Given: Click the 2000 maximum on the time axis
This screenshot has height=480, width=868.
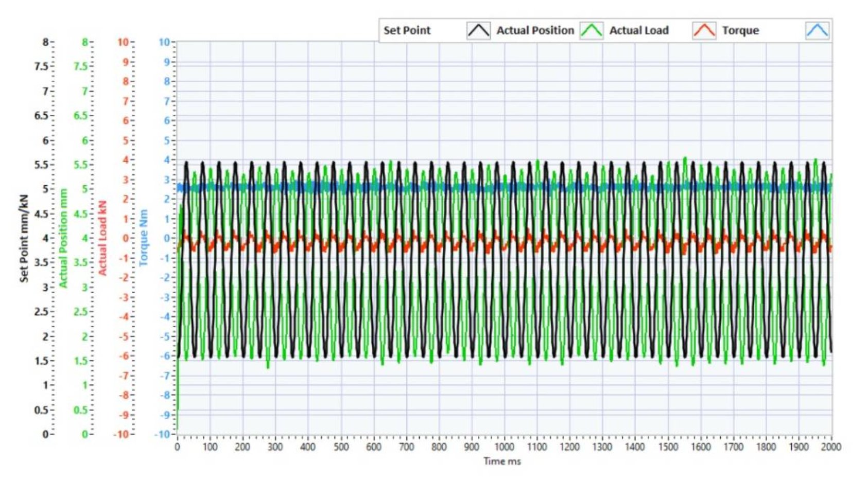Looking at the screenshot, I should [x=830, y=447].
